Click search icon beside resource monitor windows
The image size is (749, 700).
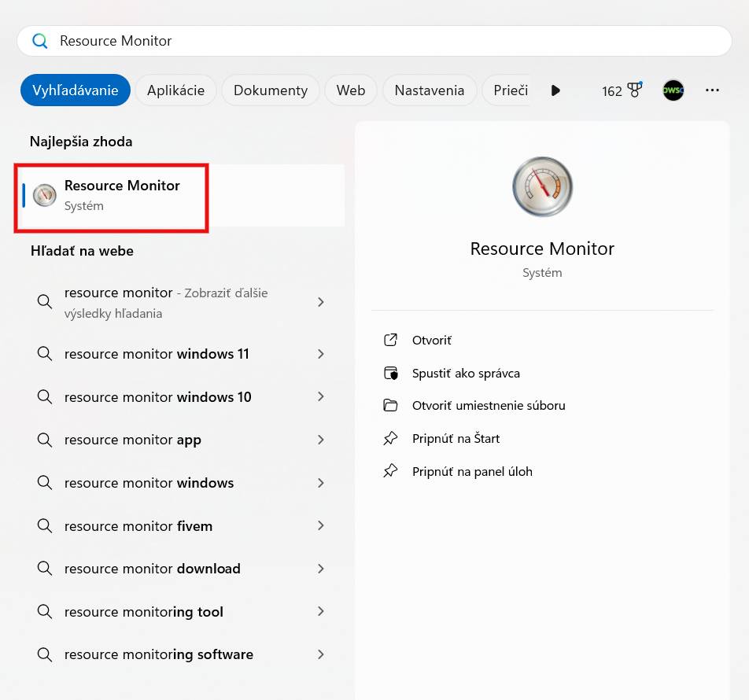pos(44,483)
